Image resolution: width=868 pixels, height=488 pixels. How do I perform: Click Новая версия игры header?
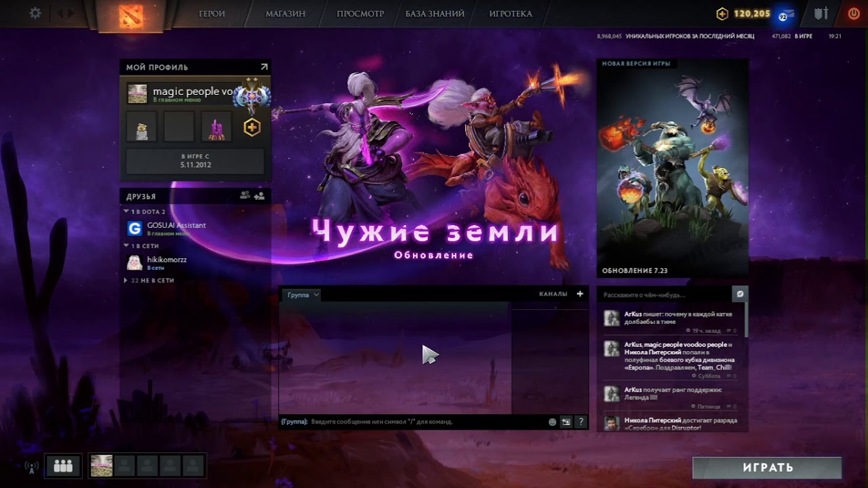tap(636, 64)
